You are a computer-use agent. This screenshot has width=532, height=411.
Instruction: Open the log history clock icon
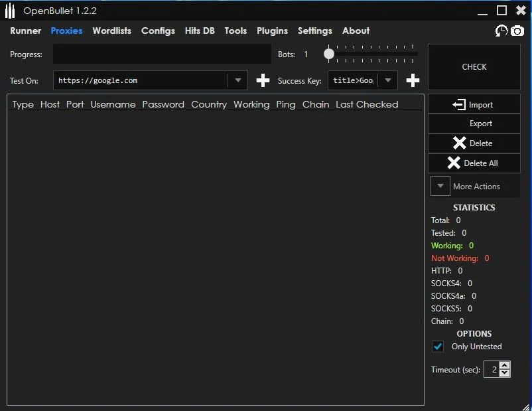501,31
